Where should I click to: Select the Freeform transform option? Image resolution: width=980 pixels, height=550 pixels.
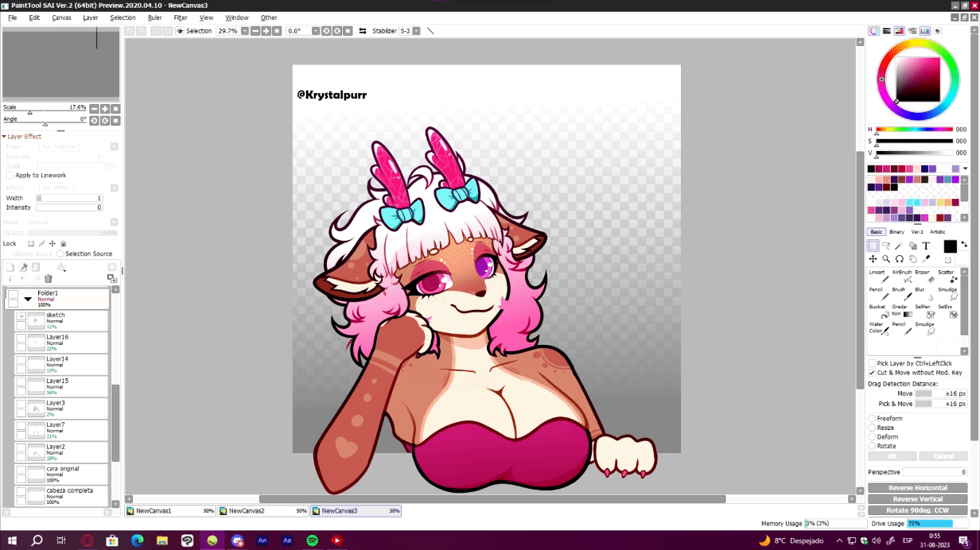872,418
